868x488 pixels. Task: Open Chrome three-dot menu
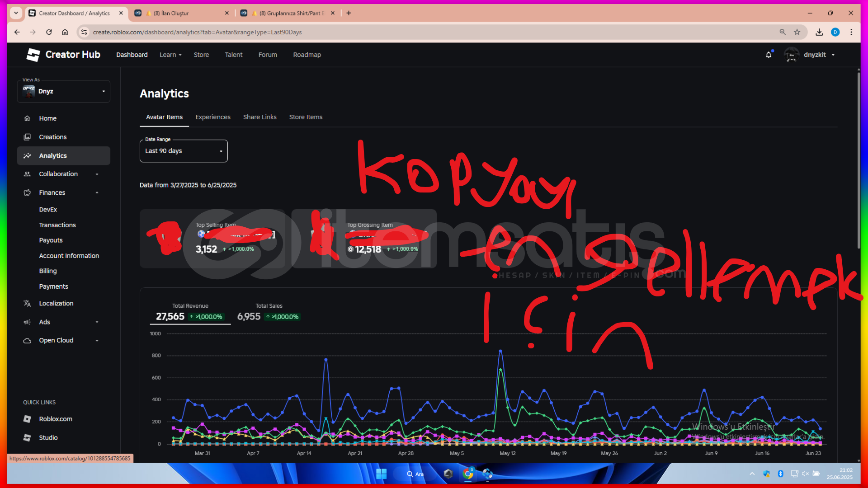pos(851,32)
